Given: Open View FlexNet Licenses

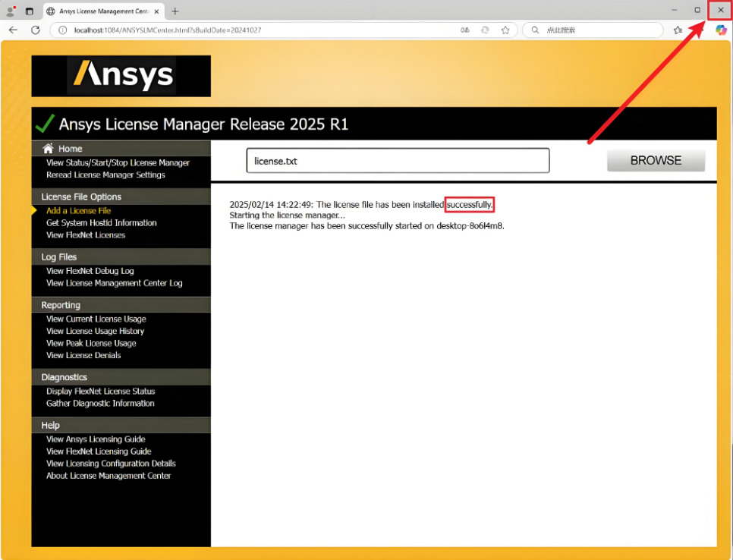Looking at the screenshot, I should click(x=86, y=235).
